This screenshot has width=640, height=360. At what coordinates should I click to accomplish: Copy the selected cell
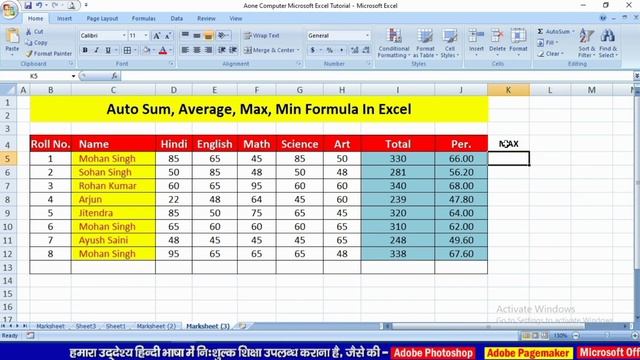click(x=36, y=42)
